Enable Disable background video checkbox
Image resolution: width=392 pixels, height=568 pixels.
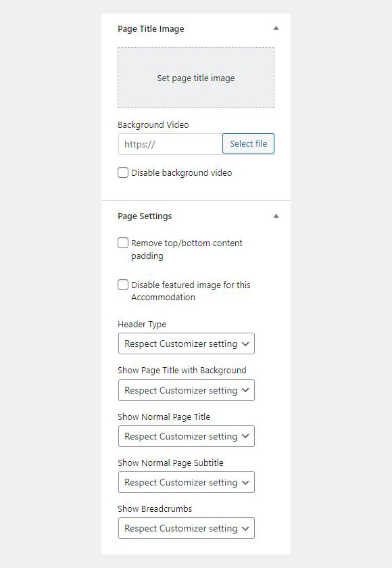click(x=123, y=172)
